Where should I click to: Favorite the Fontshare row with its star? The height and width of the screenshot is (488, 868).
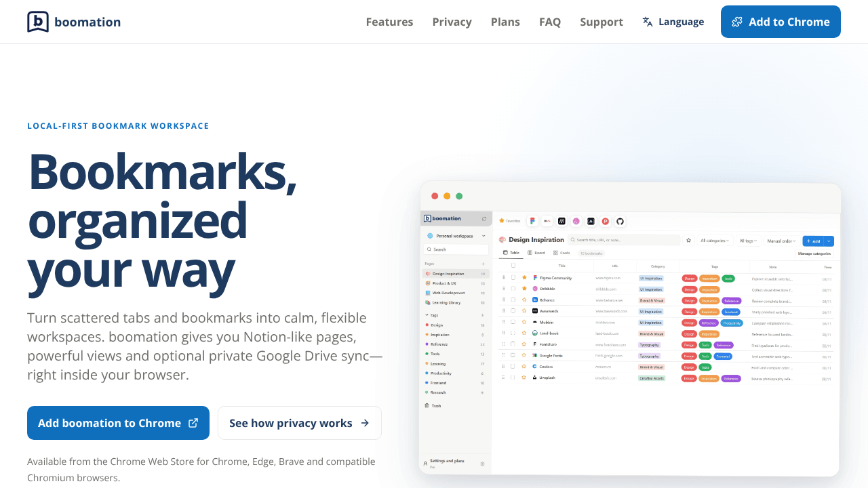coord(524,344)
